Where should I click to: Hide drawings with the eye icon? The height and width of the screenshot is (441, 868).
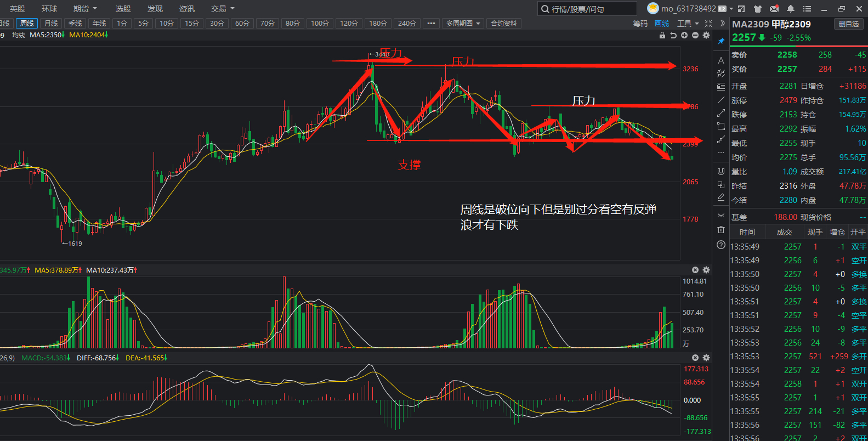pos(721,215)
